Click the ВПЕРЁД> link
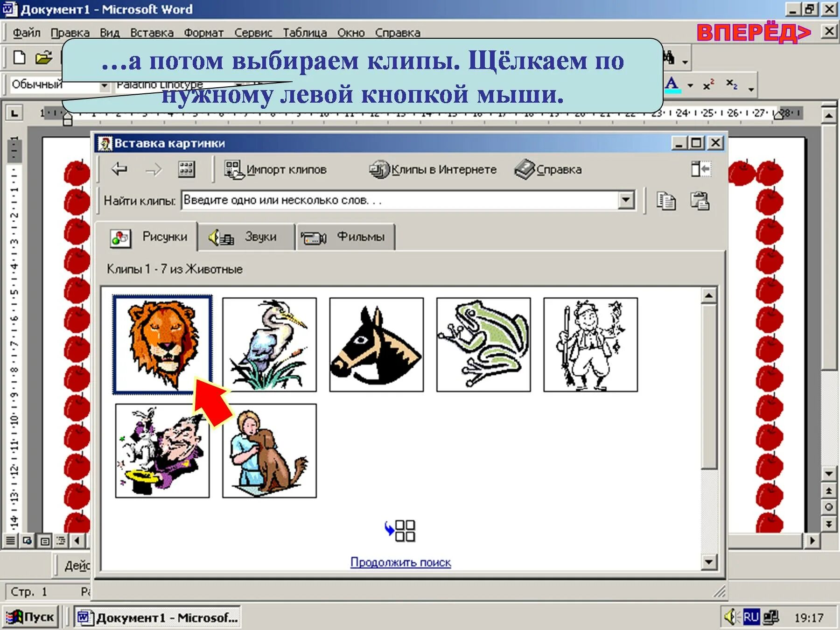This screenshot has width=840, height=630. (x=753, y=33)
